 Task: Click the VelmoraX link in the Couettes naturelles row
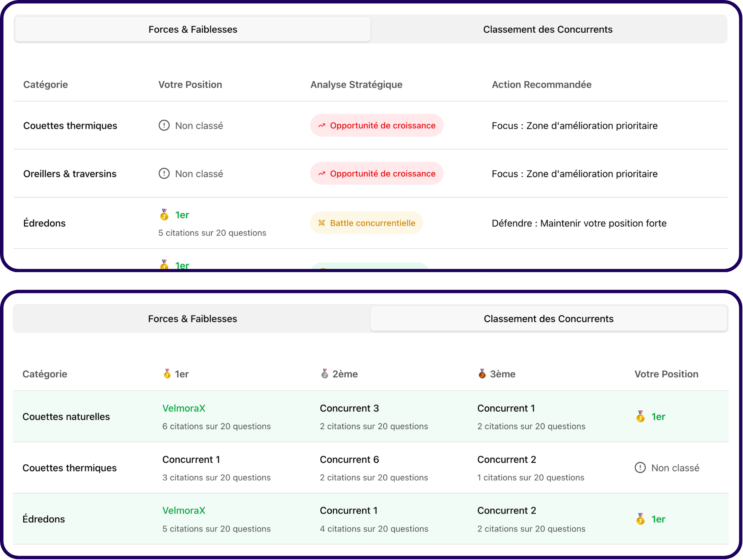pos(184,408)
